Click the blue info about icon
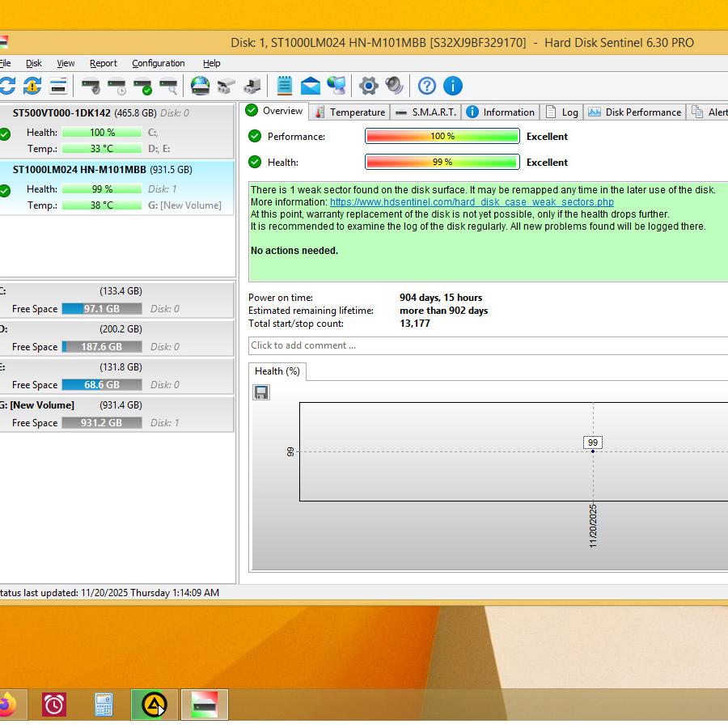This screenshot has height=728, width=728. click(x=453, y=86)
